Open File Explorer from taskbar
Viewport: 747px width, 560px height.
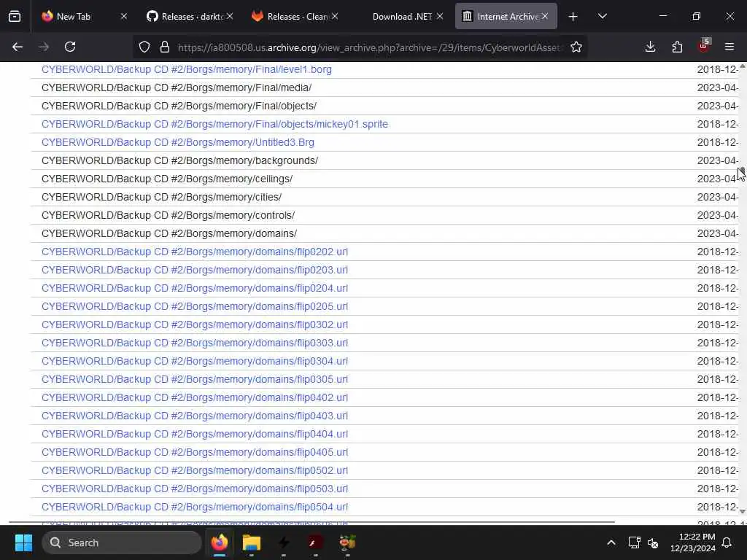tap(252, 542)
